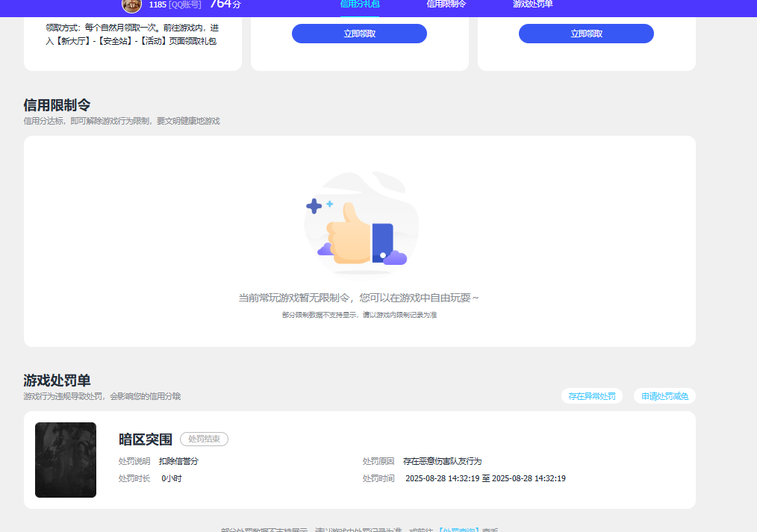Click the credit score 764分 display

(x=223, y=6)
